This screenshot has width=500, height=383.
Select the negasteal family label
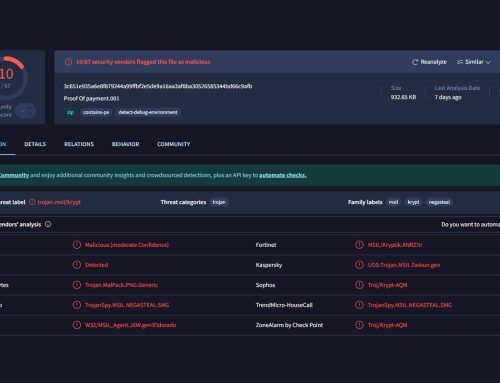[439, 202]
